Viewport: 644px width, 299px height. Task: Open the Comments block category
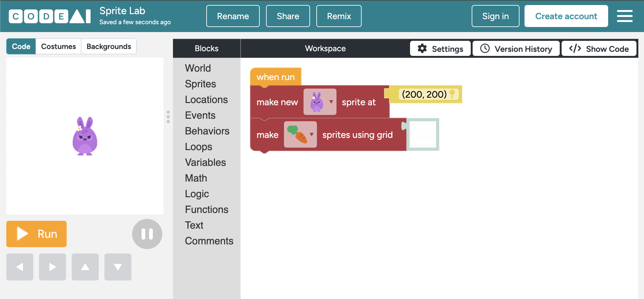[209, 241]
